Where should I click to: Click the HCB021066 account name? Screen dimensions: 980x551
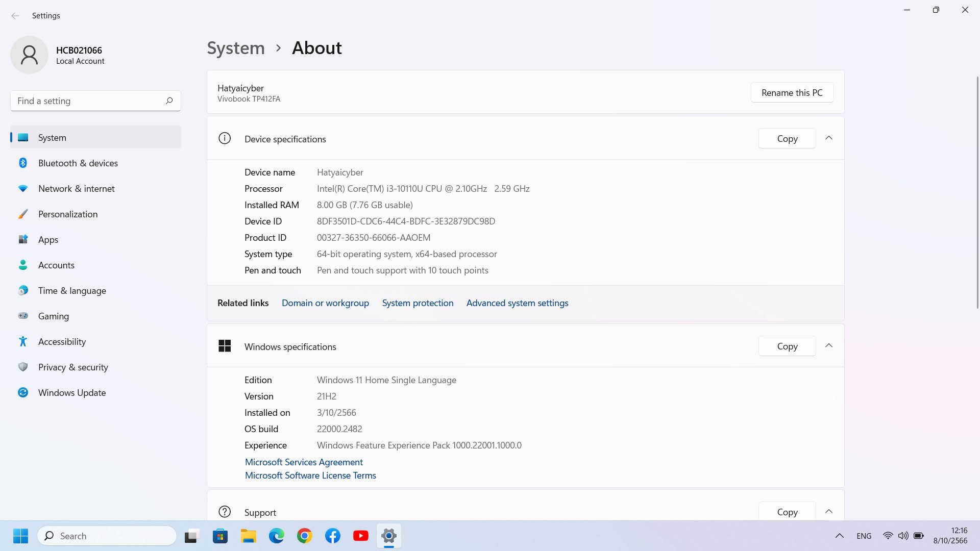(79, 50)
